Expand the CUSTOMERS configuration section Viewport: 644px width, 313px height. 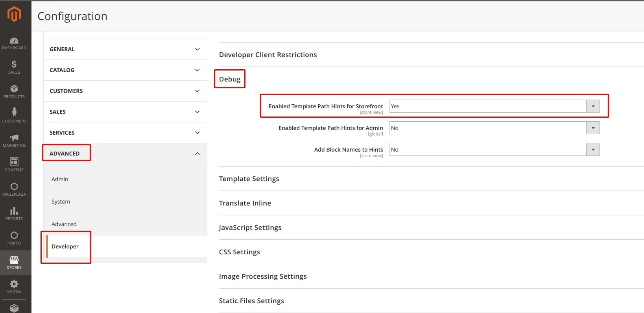pyautogui.click(x=125, y=91)
